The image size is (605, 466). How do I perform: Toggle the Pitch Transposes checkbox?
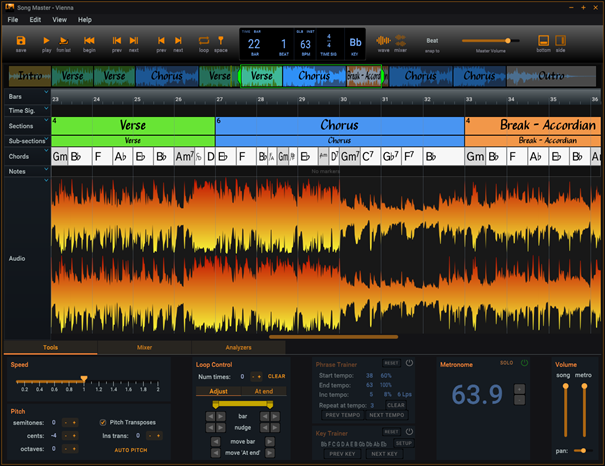coord(103,422)
